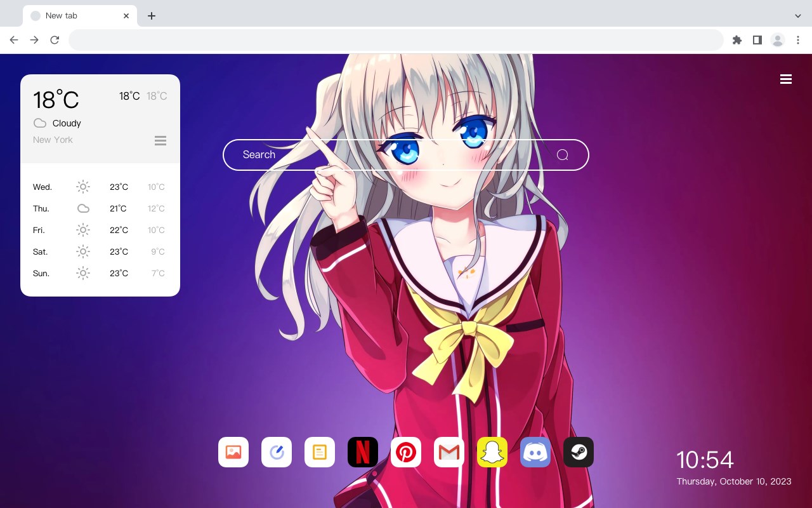
Task: Click the 22°C high for Friday
Action: [119, 231]
